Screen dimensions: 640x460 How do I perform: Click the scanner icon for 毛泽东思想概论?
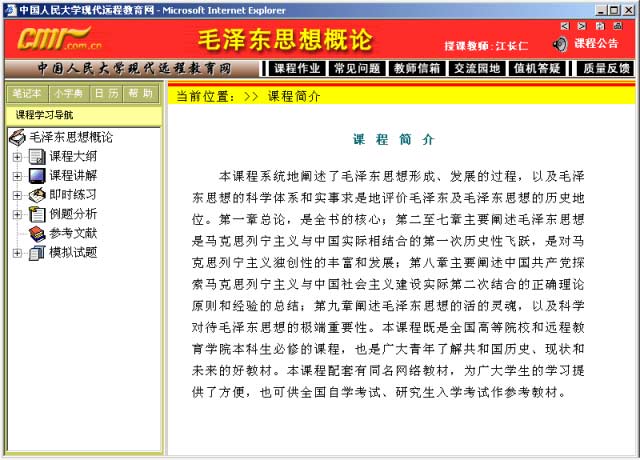point(17,138)
